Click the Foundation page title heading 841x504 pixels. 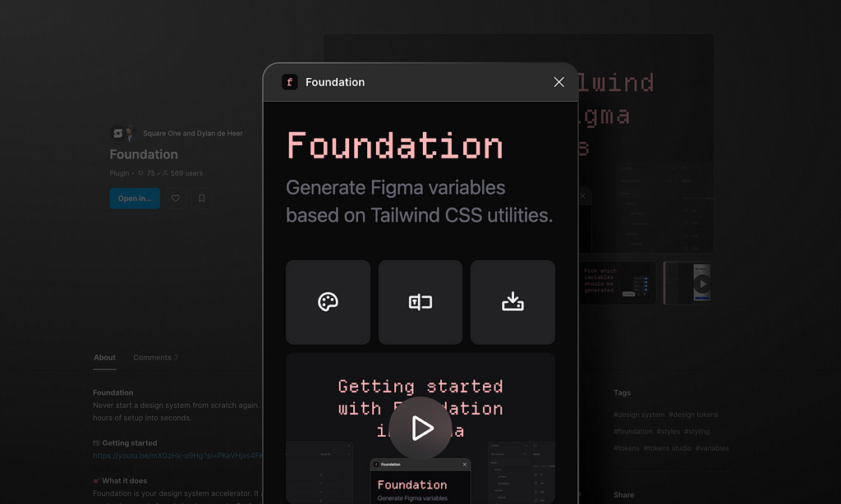tap(144, 154)
